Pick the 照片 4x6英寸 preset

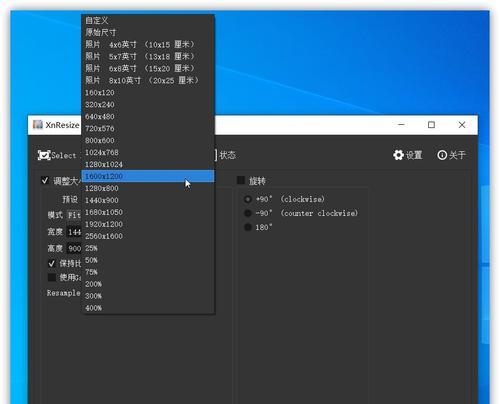click(x=148, y=45)
